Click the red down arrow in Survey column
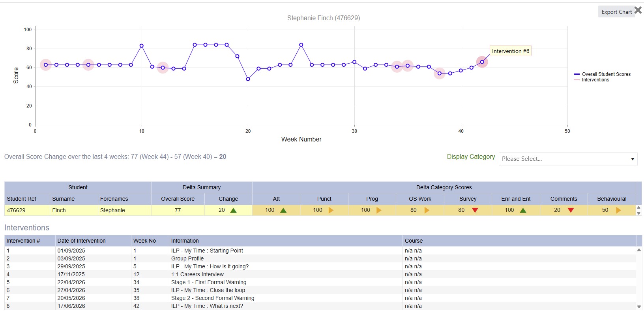The image size is (644, 311). pyautogui.click(x=475, y=210)
